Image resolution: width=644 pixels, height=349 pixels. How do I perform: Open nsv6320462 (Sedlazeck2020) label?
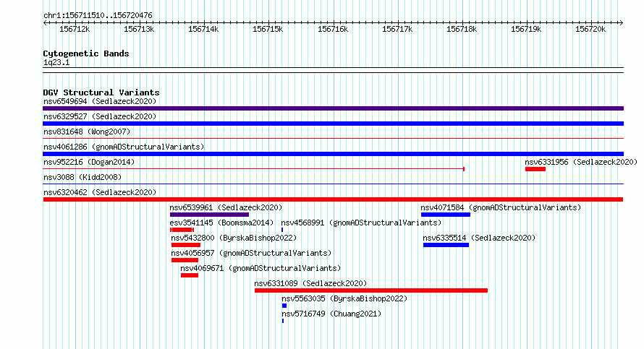point(100,192)
